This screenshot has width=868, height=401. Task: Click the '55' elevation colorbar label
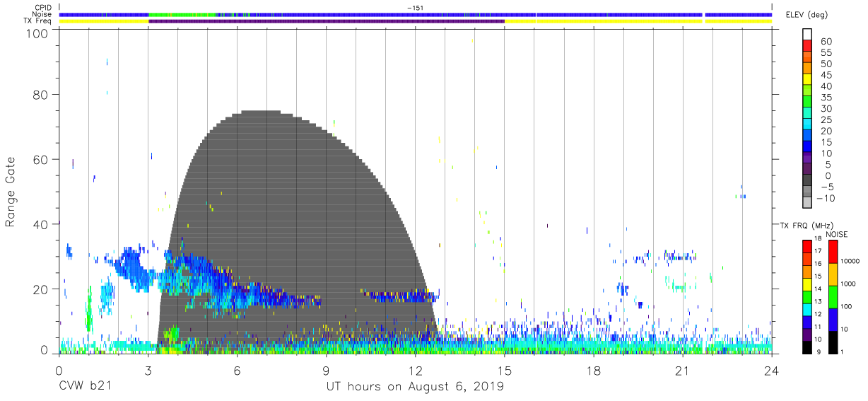tap(826, 53)
